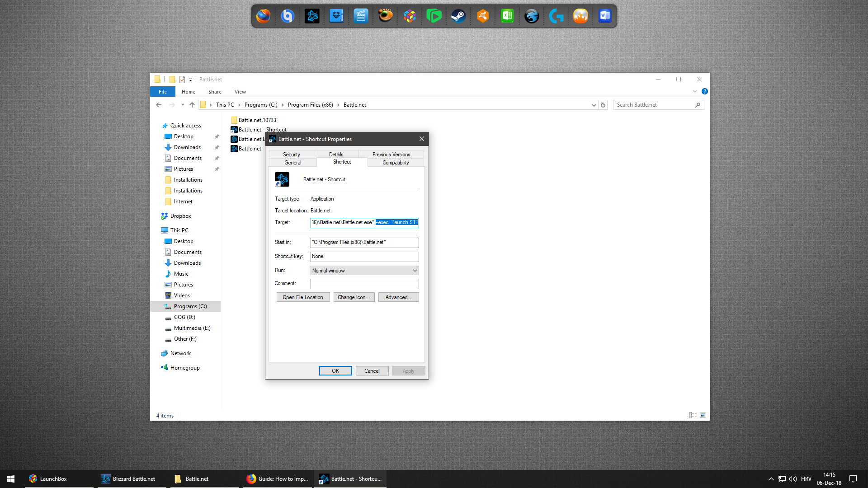Click the volume tray icon

tap(793, 479)
